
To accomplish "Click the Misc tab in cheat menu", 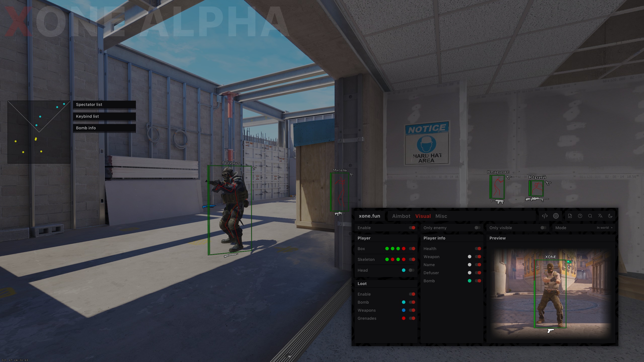I will tap(441, 216).
